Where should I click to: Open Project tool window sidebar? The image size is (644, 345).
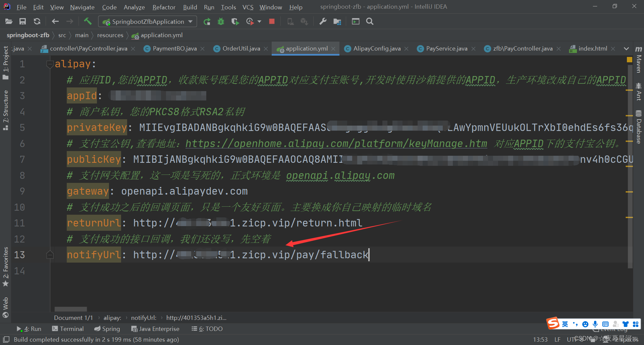[5, 63]
